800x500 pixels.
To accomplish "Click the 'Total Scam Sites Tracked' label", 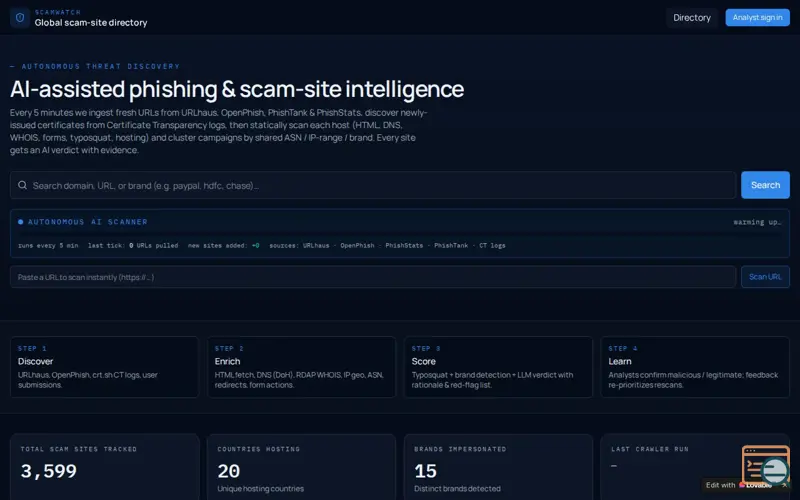I will point(79,449).
